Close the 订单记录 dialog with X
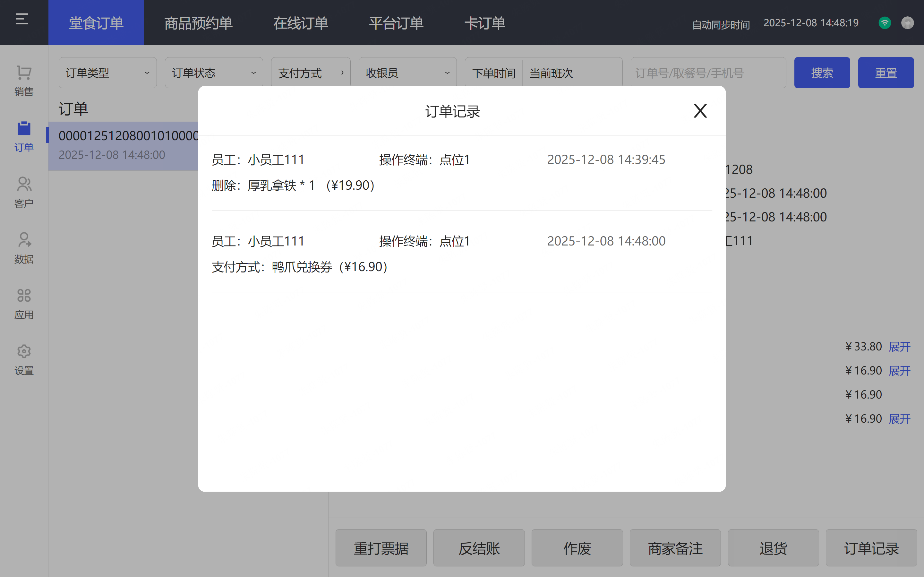Screen dimensions: 924x577 point(700,111)
